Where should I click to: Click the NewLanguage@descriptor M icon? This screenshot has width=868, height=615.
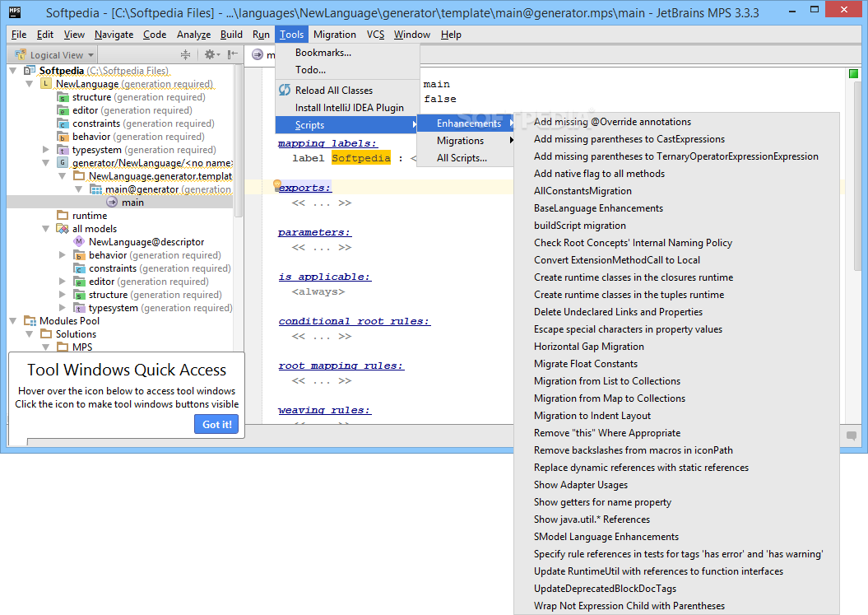tap(79, 241)
